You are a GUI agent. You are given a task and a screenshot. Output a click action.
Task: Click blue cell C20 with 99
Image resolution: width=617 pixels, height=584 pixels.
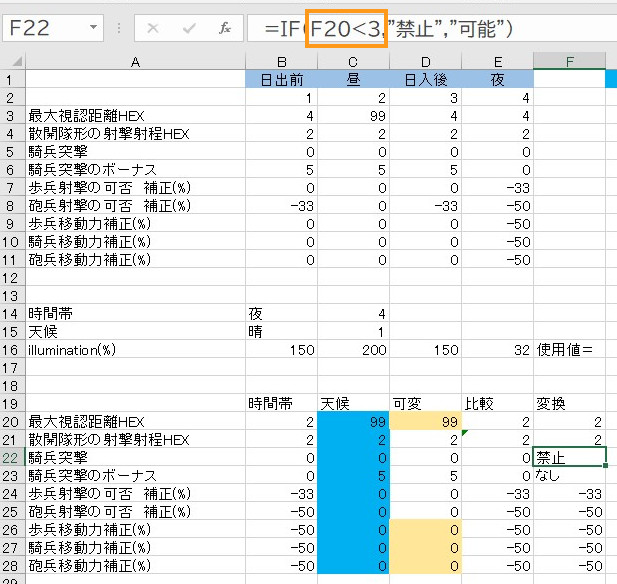(x=353, y=422)
